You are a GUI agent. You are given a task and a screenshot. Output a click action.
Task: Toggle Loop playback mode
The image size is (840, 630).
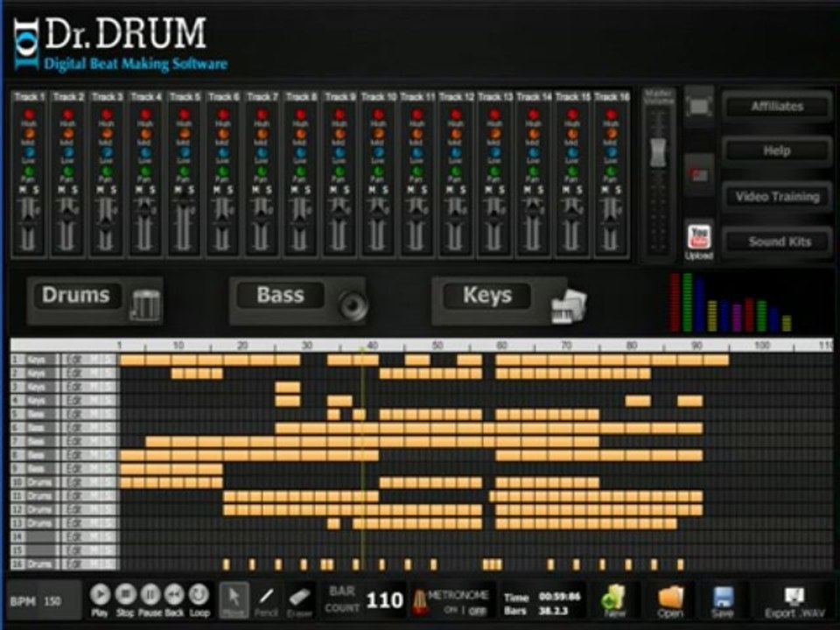(x=199, y=595)
